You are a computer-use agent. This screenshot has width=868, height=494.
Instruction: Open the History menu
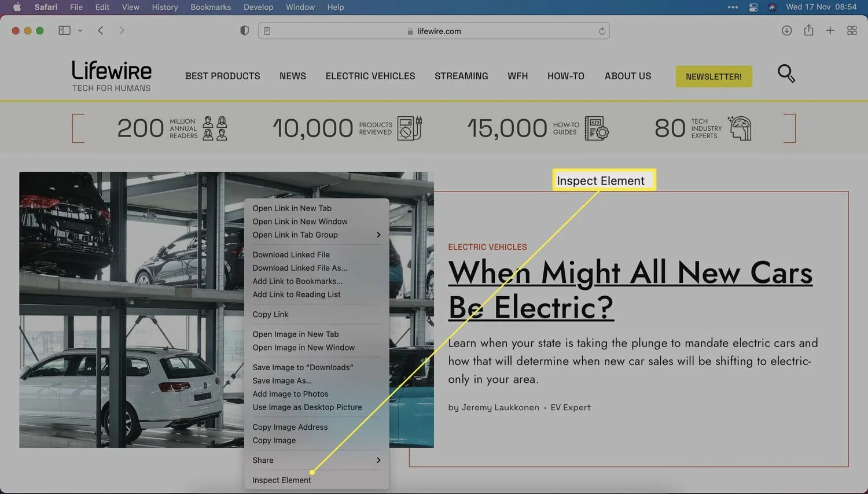click(x=165, y=7)
